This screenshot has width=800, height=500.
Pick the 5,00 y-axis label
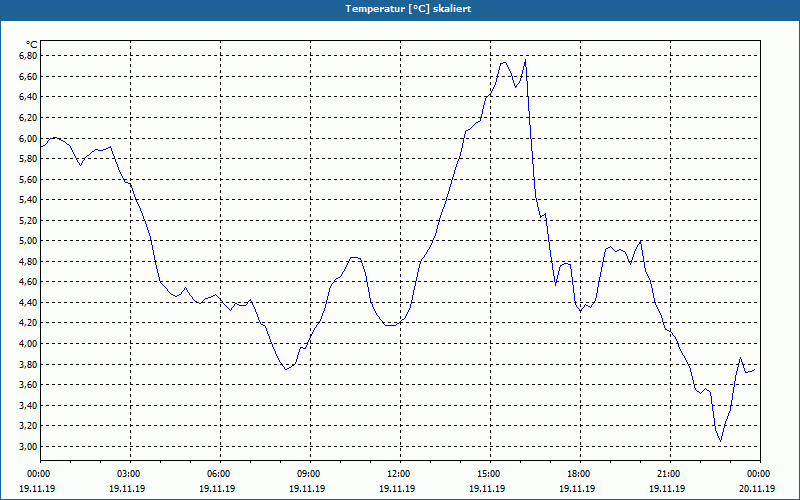pyautogui.click(x=29, y=241)
